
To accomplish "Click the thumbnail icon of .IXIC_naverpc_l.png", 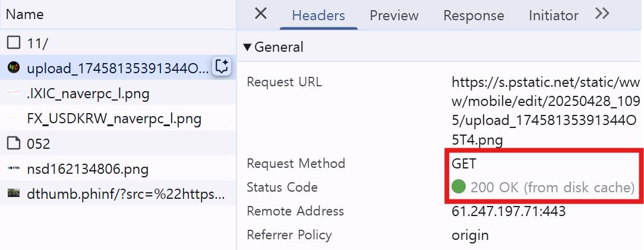I will pos(14,93).
